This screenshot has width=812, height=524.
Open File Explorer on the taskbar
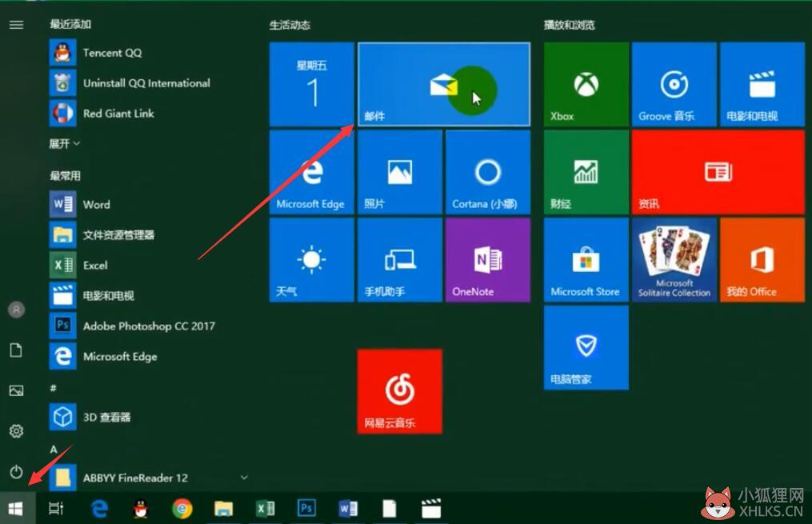pyautogui.click(x=224, y=509)
